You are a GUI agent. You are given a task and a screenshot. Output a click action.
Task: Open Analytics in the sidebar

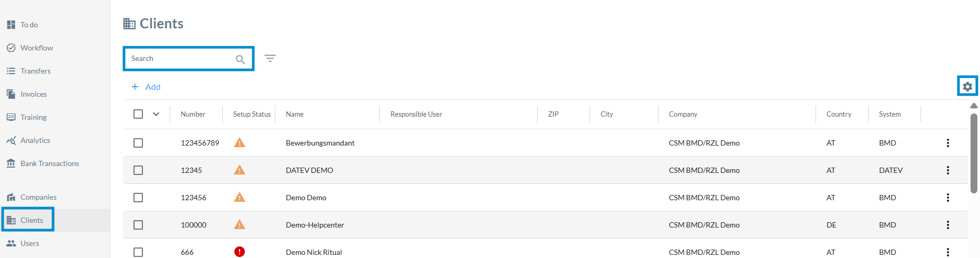pyautogui.click(x=35, y=140)
